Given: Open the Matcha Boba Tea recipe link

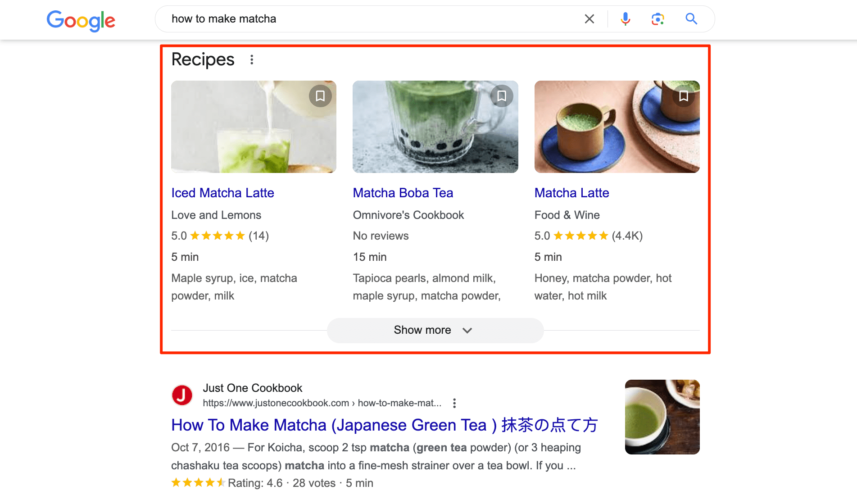Looking at the screenshot, I should pos(403,193).
